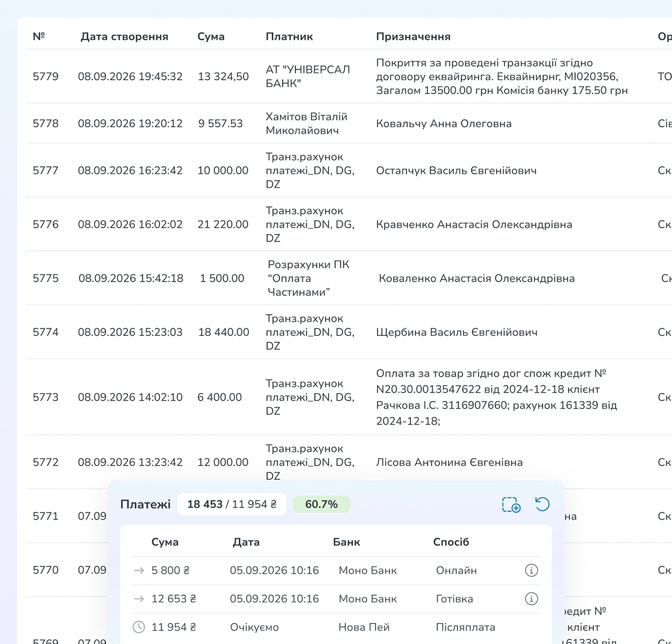Click the Онлайн payment method
This screenshot has height=644, width=672.
(x=456, y=571)
